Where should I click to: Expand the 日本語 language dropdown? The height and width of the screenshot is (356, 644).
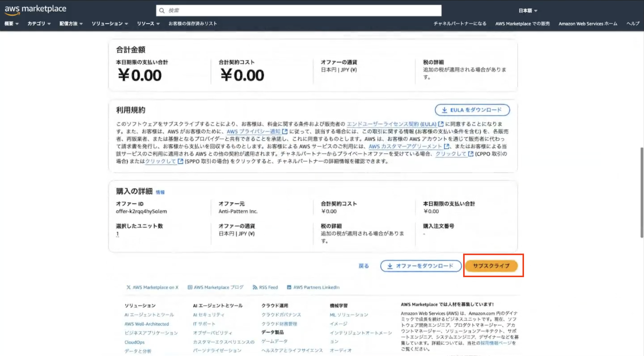coord(528,11)
